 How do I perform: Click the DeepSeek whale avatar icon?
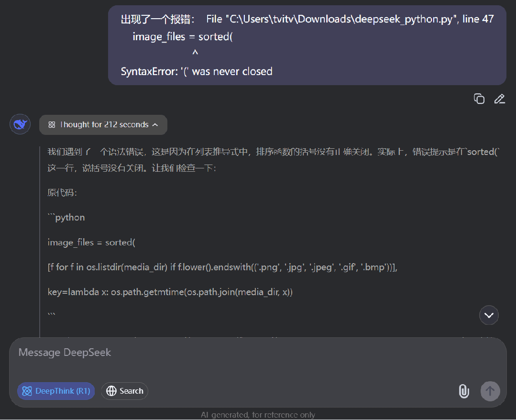pos(20,124)
